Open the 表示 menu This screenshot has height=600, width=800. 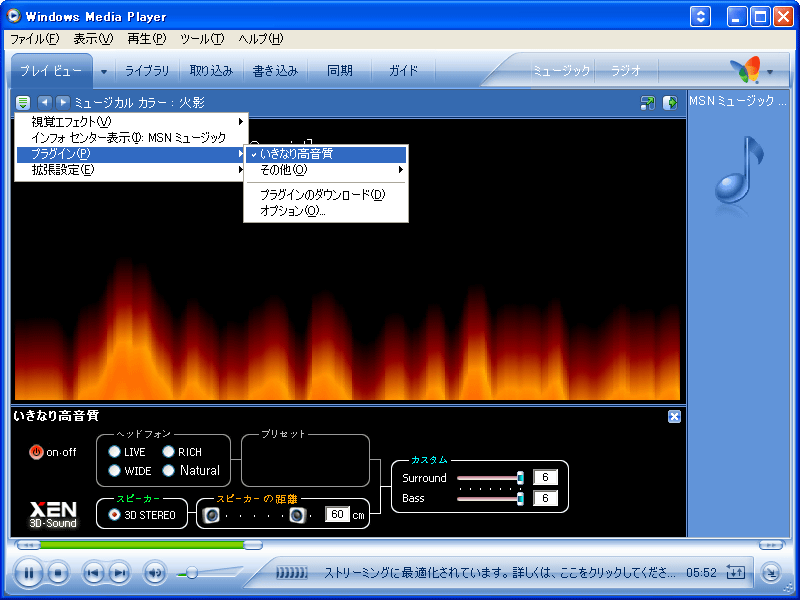(x=93, y=39)
